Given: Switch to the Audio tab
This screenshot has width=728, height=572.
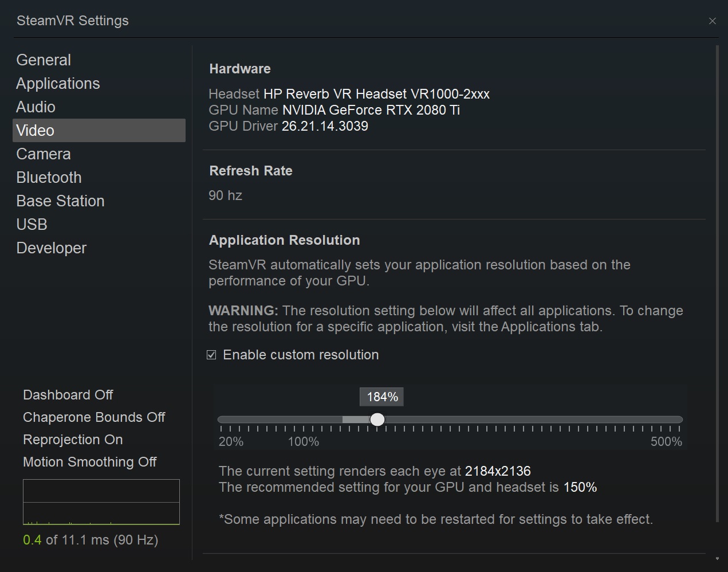Looking at the screenshot, I should (x=36, y=107).
